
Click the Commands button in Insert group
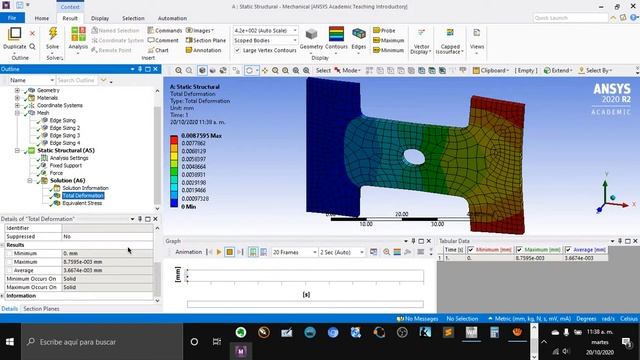click(x=164, y=31)
